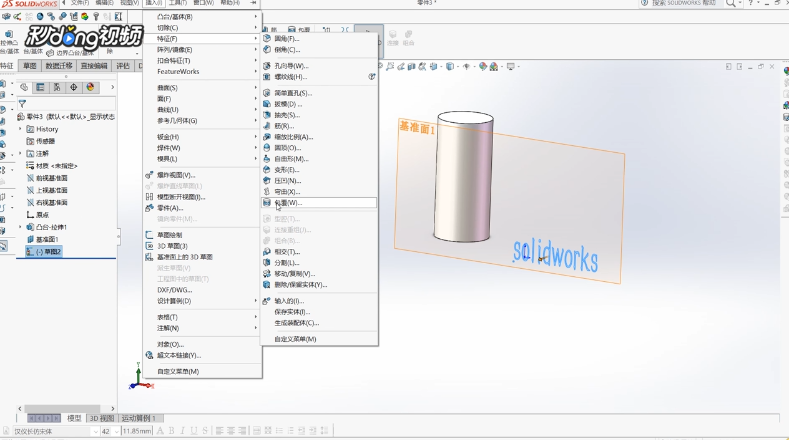Switch to the 运动算例 1 tab
This screenshot has width=789, height=440.
point(138,418)
